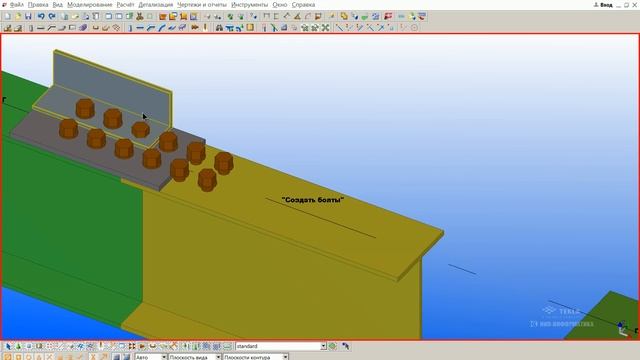
Task: Open component catalog binoculars icon
Action: click(219, 28)
